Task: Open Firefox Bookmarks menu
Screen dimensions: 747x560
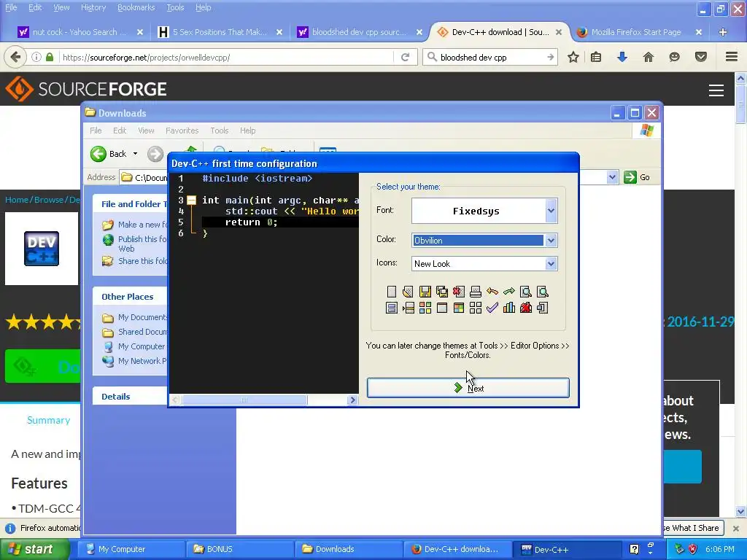Action: coord(136,7)
